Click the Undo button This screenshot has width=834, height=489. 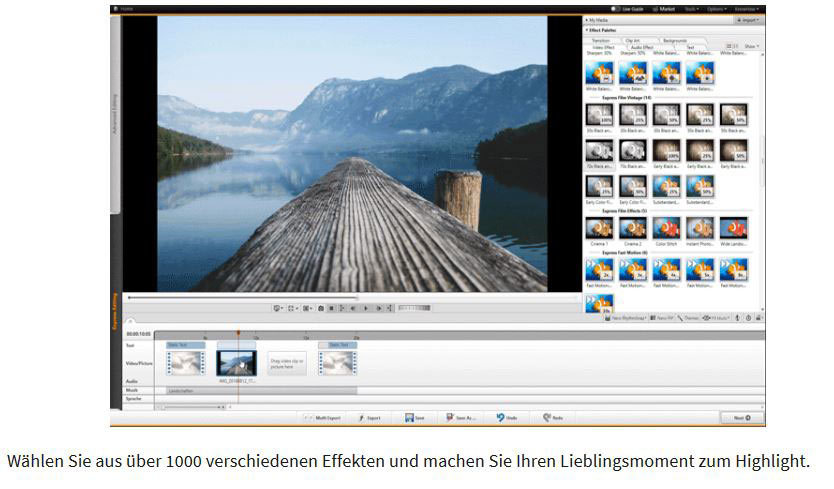click(x=507, y=418)
